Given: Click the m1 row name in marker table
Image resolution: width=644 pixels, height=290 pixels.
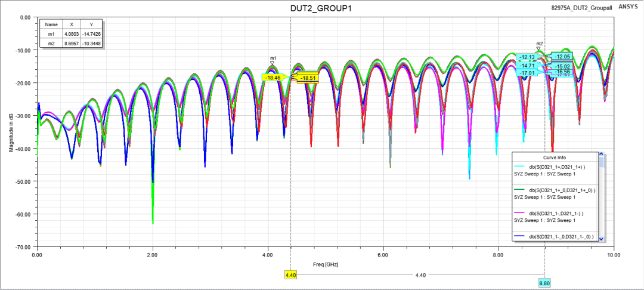Looking at the screenshot, I should pyautogui.click(x=51, y=34).
